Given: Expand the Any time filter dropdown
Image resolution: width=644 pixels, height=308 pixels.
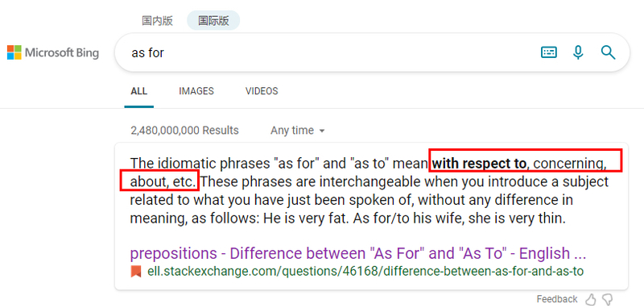Looking at the screenshot, I should pyautogui.click(x=297, y=131).
